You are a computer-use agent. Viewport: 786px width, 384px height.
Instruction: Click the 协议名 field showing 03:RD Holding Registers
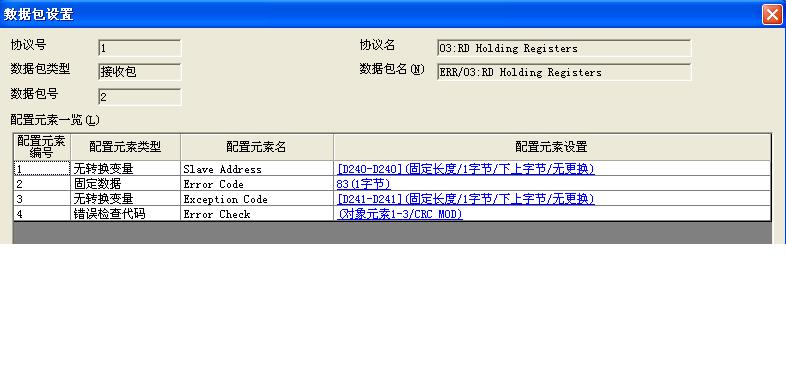tap(564, 48)
